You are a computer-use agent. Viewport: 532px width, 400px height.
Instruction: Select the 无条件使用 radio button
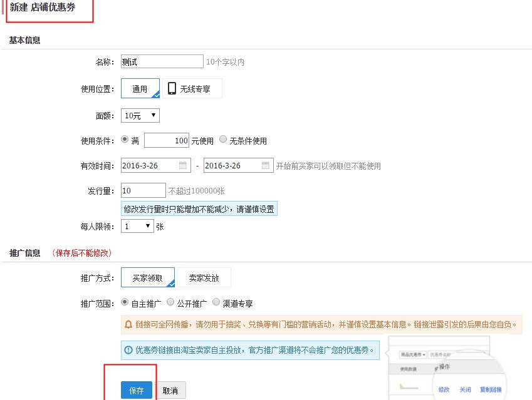(x=223, y=139)
